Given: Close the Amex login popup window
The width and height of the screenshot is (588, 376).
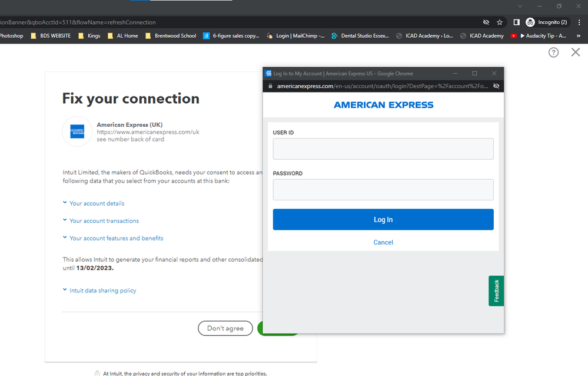Looking at the screenshot, I should click(x=494, y=73).
